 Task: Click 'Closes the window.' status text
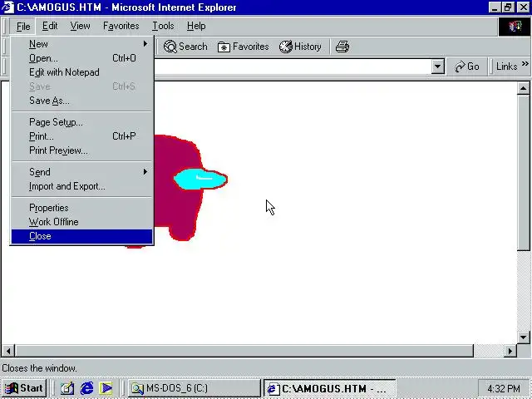pos(39,368)
